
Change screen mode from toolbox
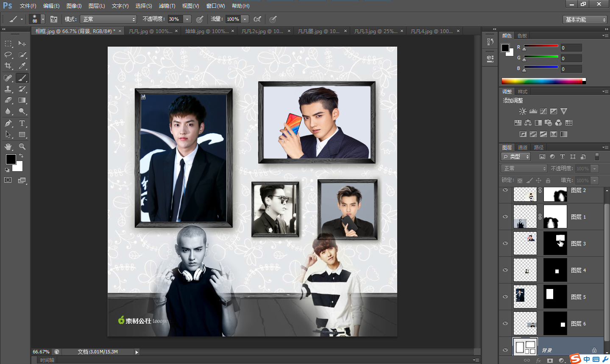click(22, 180)
